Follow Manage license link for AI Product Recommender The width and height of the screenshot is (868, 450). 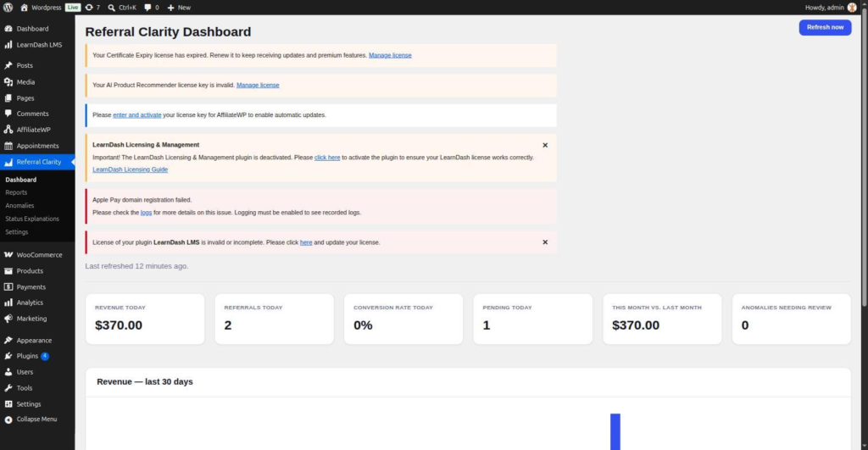[258, 86]
